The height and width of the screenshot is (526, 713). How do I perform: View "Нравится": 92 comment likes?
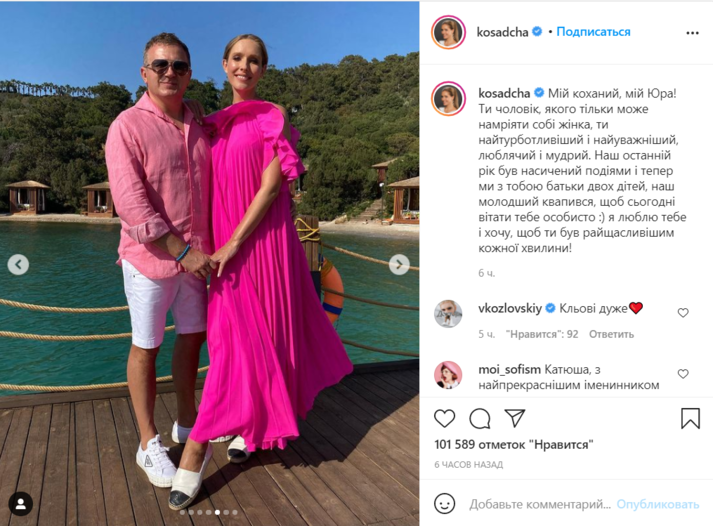coord(542,334)
